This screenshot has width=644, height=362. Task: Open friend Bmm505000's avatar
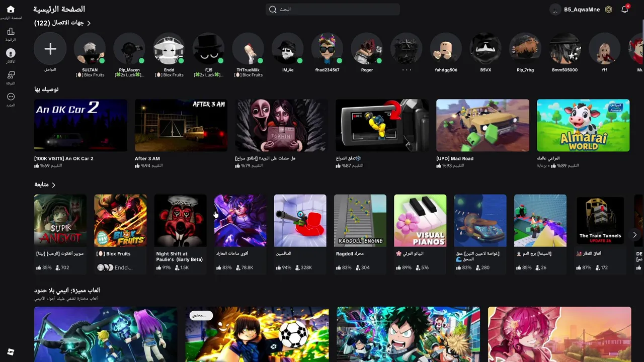(565, 49)
